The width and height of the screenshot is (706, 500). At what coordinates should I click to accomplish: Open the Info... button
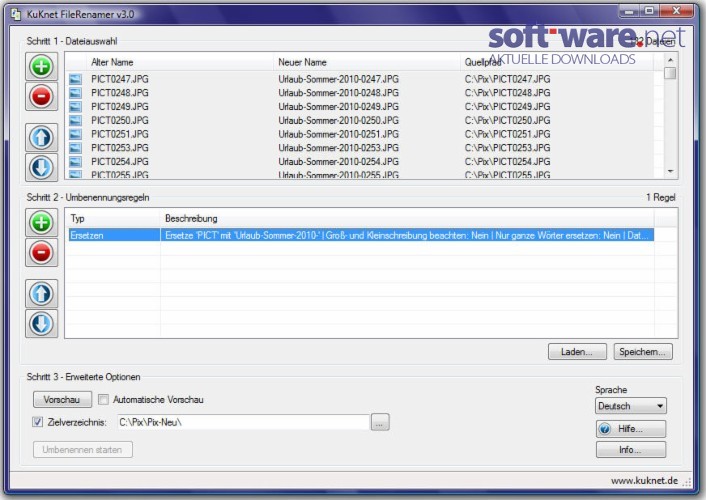[631, 450]
